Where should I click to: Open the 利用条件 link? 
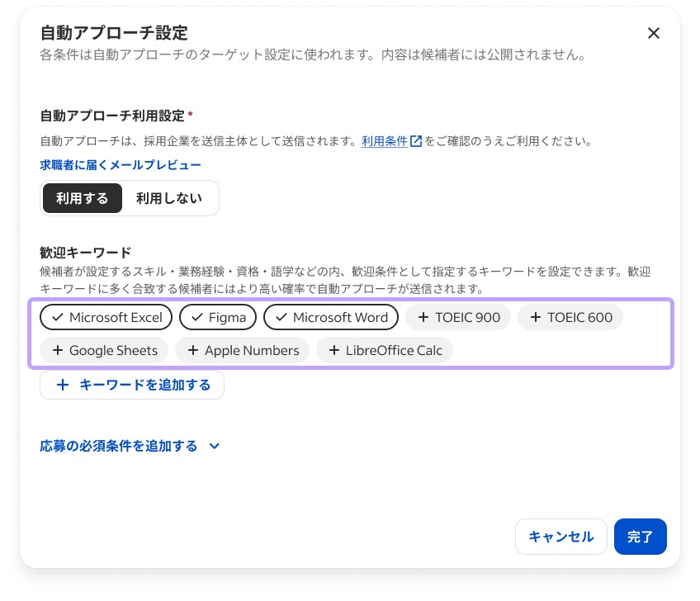coord(384,140)
